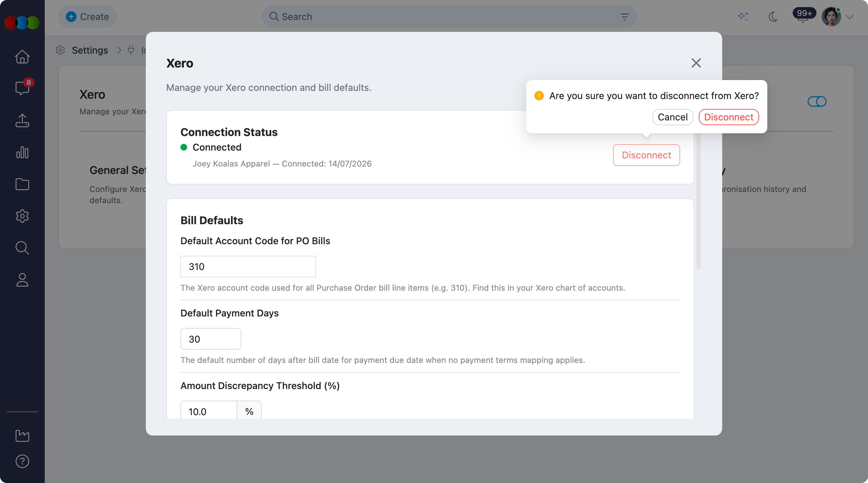Click the plug icon in the breadcrumb
Viewport: 868px width, 483px height.
[131, 50]
